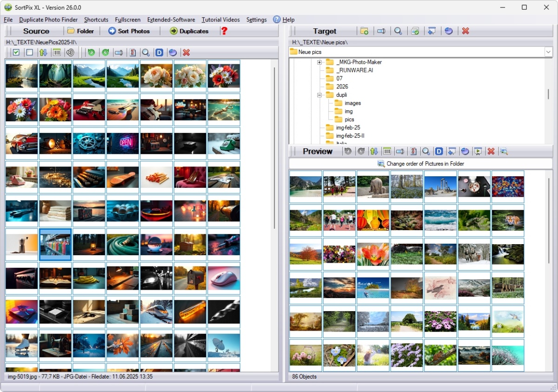Rotate right using green arrow in Source toolbar
This screenshot has width=558, height=392.
point(105,53)
